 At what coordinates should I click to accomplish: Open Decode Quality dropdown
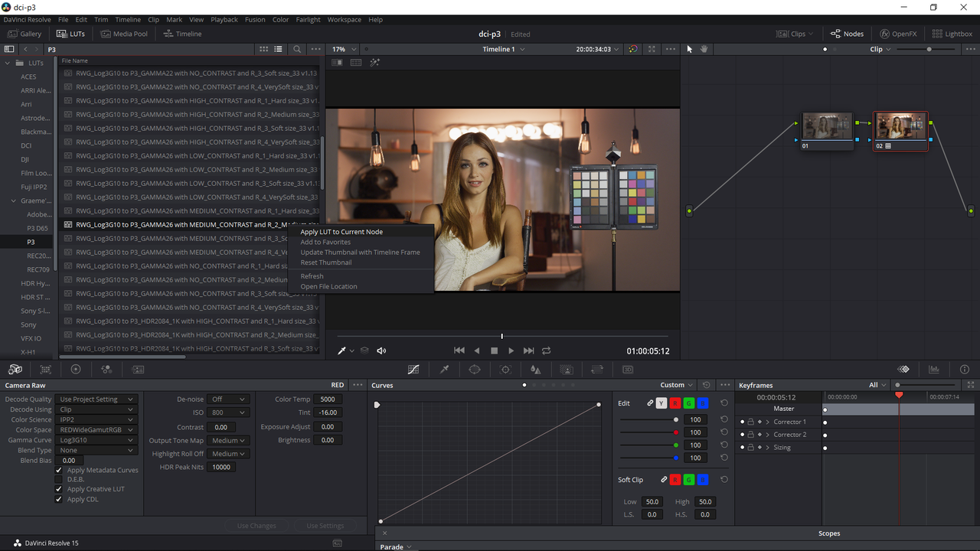point(95,399)
